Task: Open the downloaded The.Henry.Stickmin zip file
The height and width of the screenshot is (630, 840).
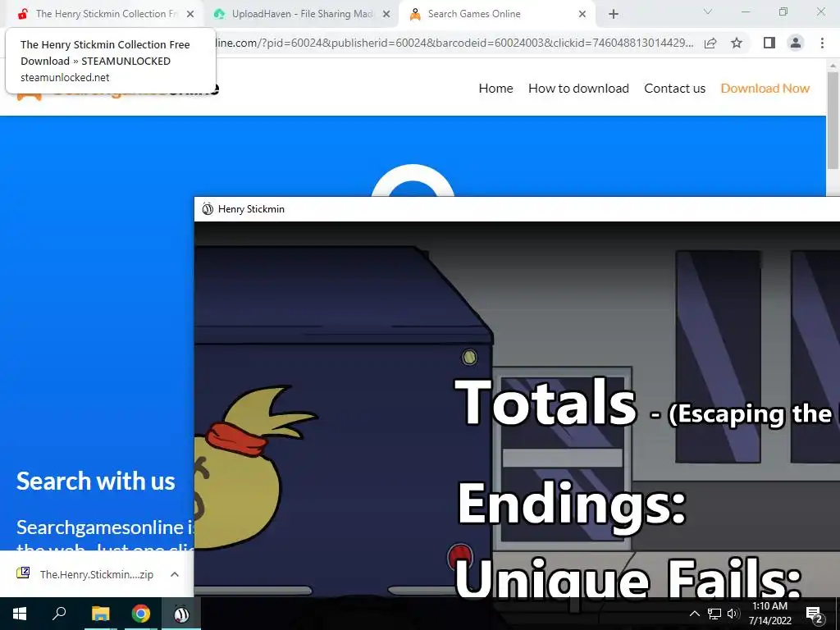Action: click(97, 574)
